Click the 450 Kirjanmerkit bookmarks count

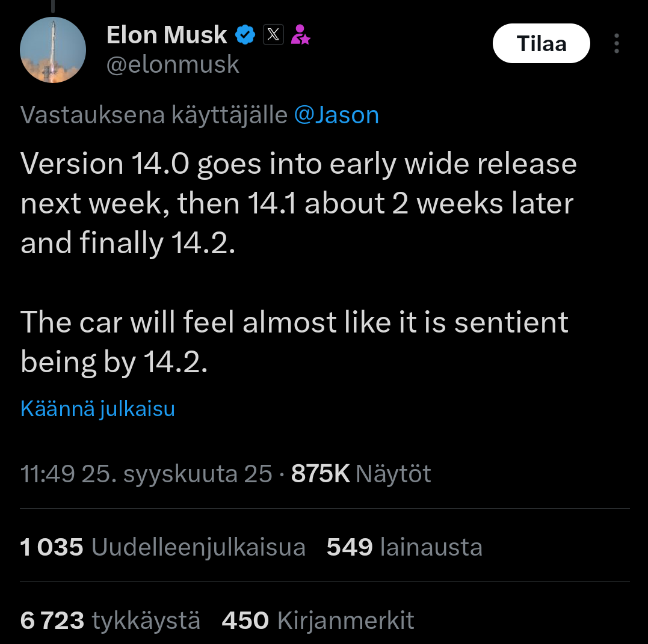coord(318,620)
